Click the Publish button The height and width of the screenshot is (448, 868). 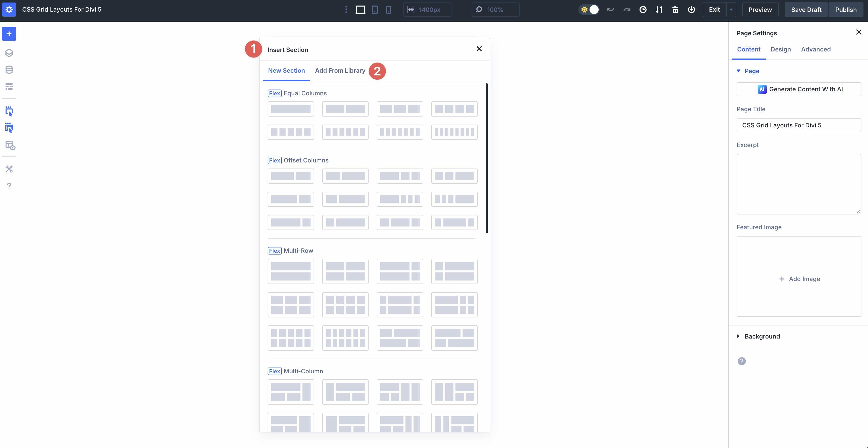pos(846,9)
